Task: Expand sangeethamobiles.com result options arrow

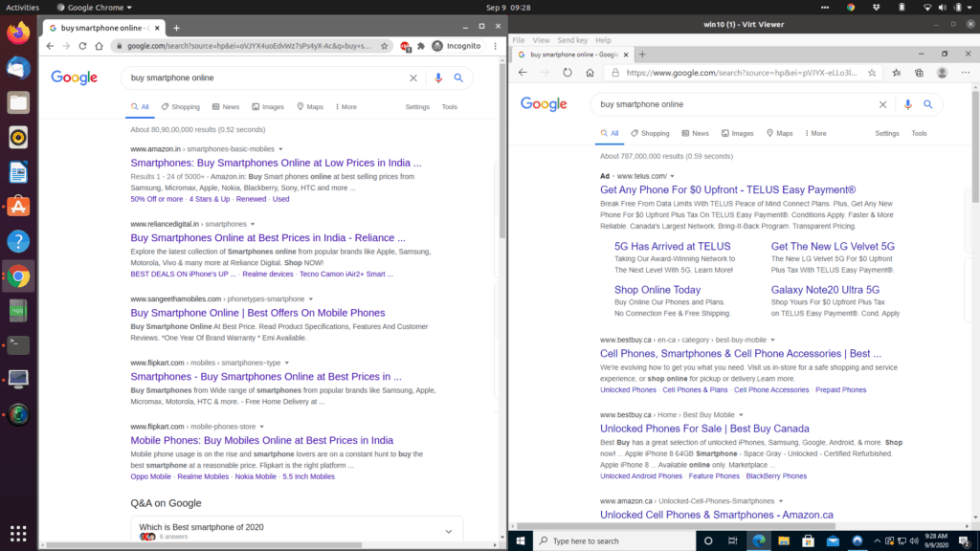Action: coord(311,299)
